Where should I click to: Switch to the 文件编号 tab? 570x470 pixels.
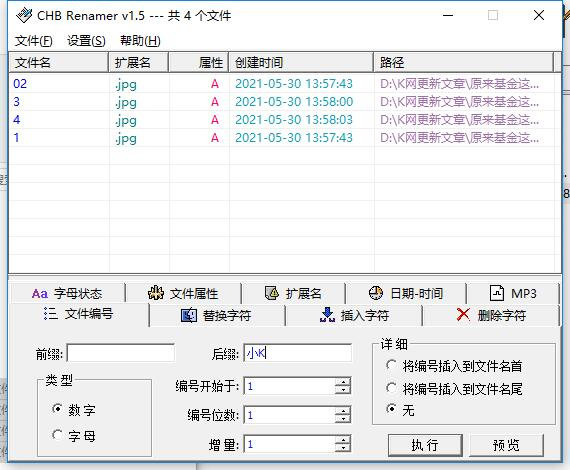[78, 314]
